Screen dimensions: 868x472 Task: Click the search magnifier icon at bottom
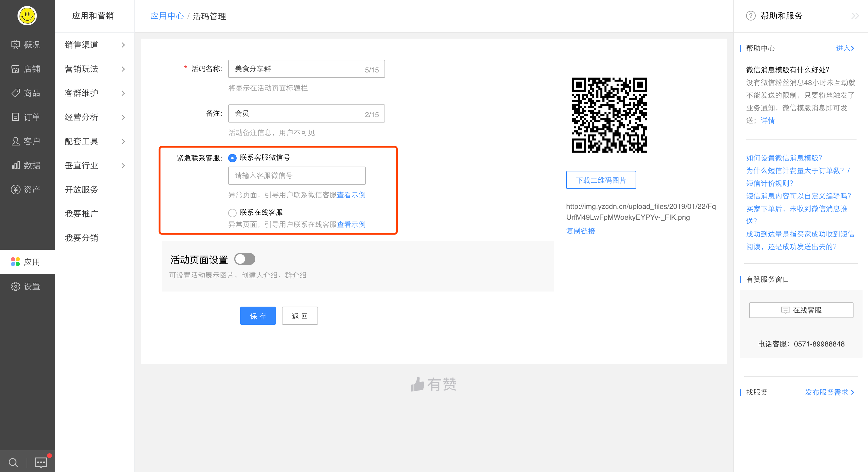point(13,462)
